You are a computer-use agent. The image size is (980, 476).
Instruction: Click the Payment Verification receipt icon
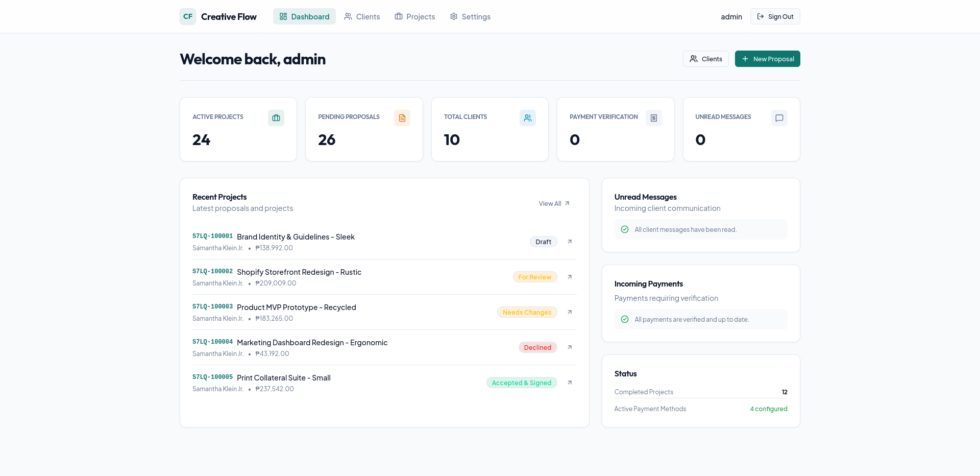coord(654,118)
